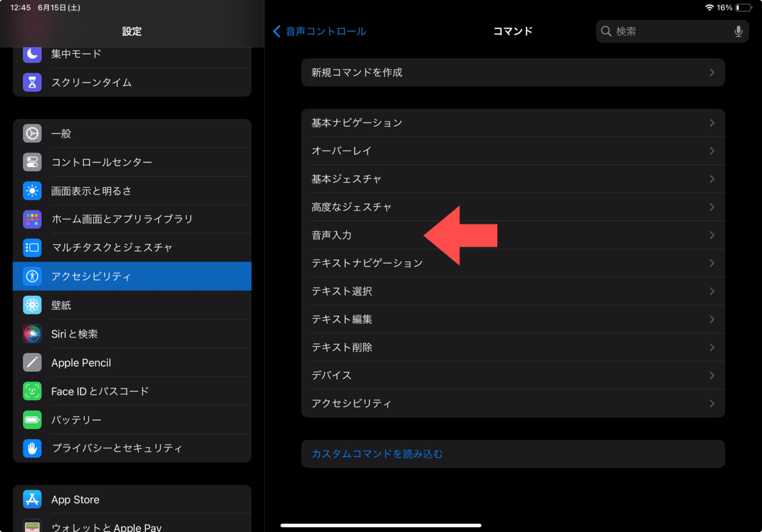
Task: Tap the Battery icon in sidebar
Action: (x=32, y=420)
